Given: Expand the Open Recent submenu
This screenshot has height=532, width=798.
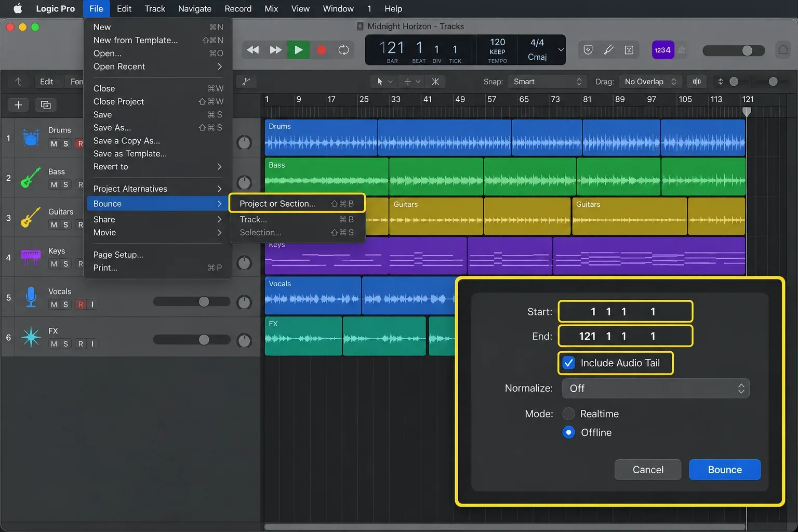Looking at the screenshot, I should [157, 66].
